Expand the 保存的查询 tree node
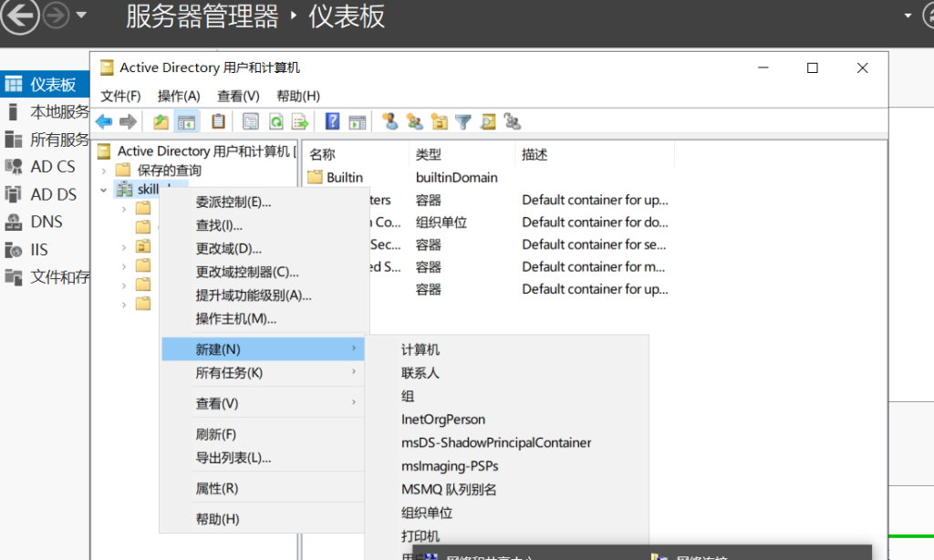This screenshot has height=560, width=934. coord(104,171)
